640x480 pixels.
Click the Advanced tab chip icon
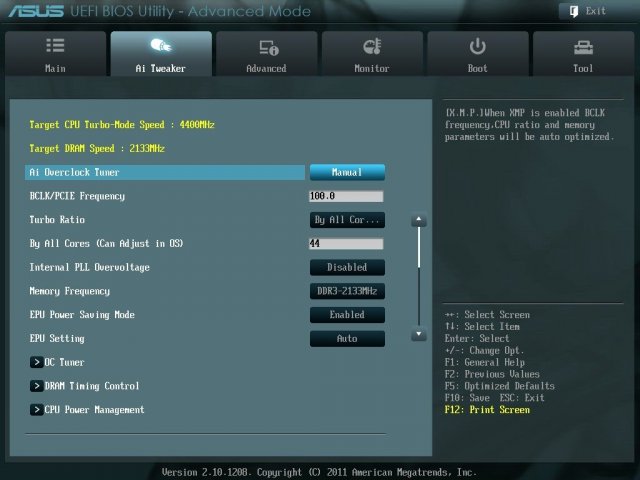(x=267, y=47)
